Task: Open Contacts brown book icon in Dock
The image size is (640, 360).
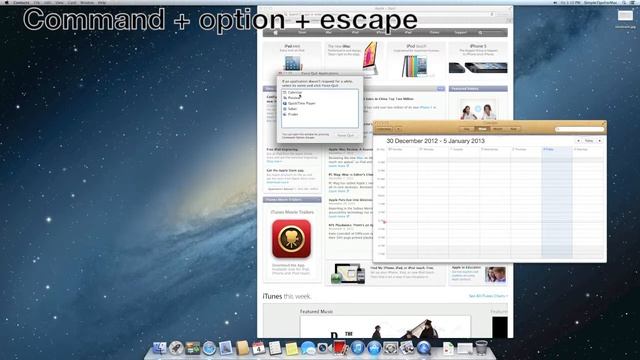Action: pyautogui.click(x=242, y=348)
